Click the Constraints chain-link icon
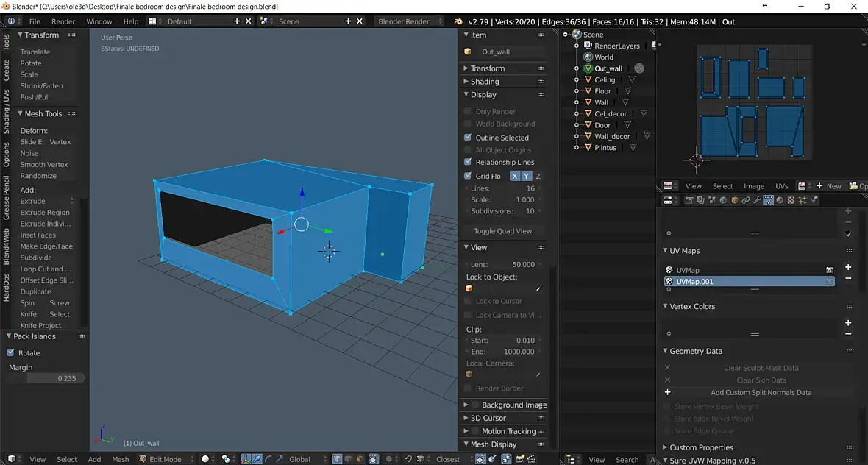The height and width of the screenshot is (465, 868). tap(745, 200)
